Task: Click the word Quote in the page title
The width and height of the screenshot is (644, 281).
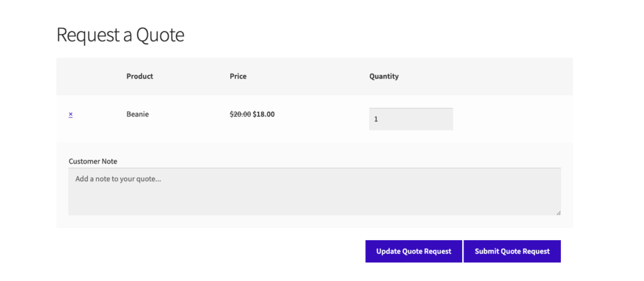Action: tap(160, 35)
